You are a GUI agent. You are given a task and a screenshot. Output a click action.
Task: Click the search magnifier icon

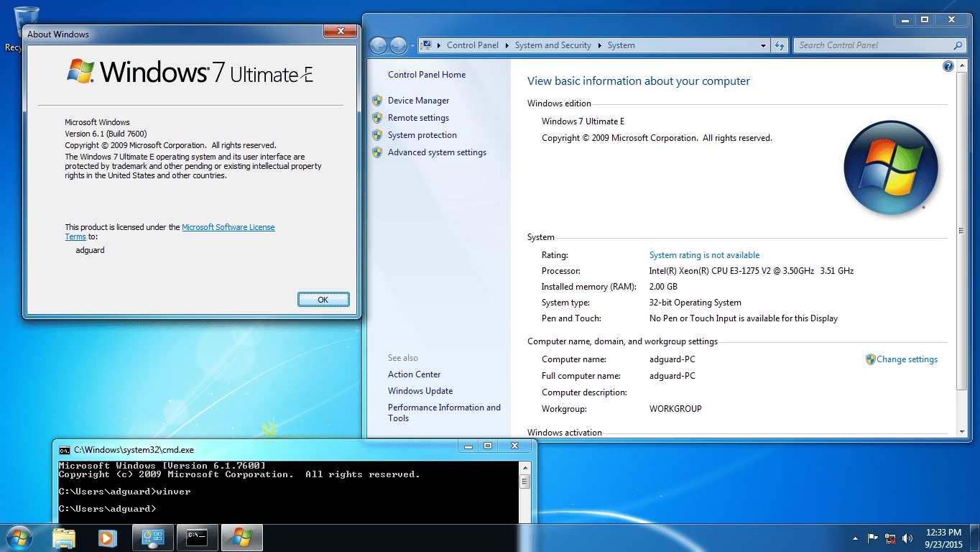[958, 45]
